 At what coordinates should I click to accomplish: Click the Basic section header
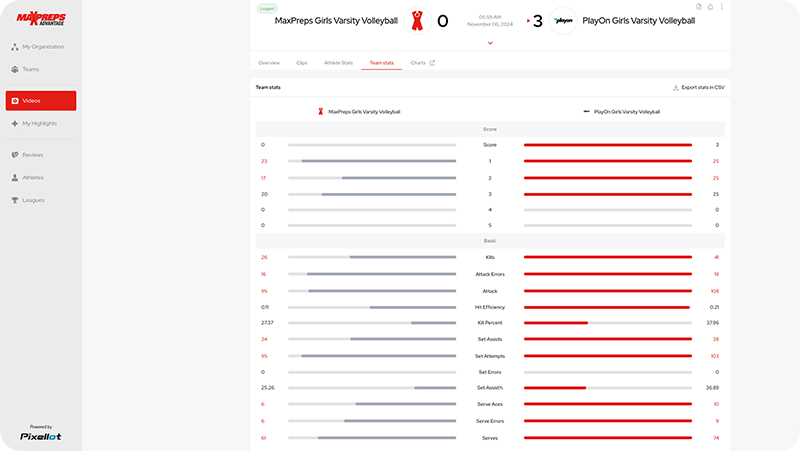pyautogui.click(x=490, y=241)
